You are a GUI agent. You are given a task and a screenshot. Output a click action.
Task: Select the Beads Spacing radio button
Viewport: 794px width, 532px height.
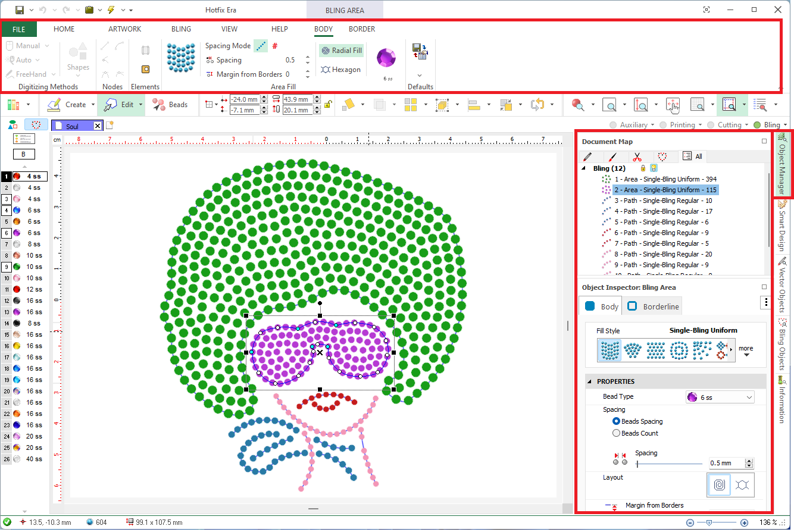[616, 421]
